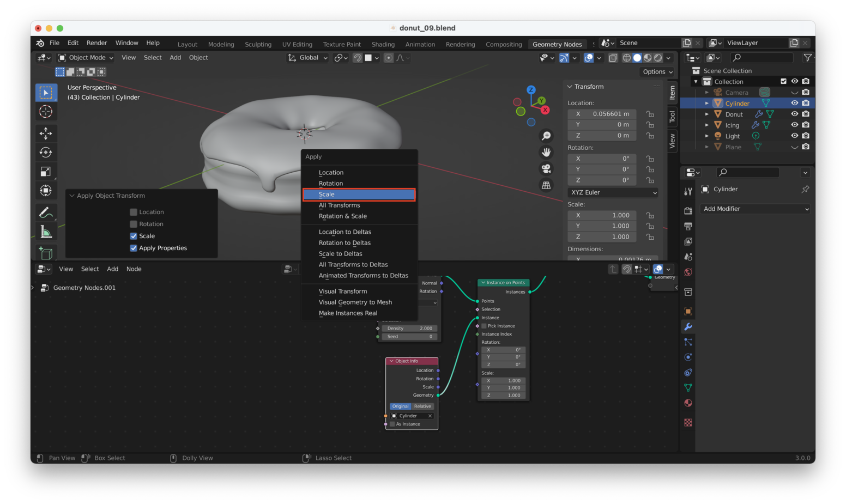Click the Annotate pencil tool
The image size is (846, 504).
click(x=46, y=212)
